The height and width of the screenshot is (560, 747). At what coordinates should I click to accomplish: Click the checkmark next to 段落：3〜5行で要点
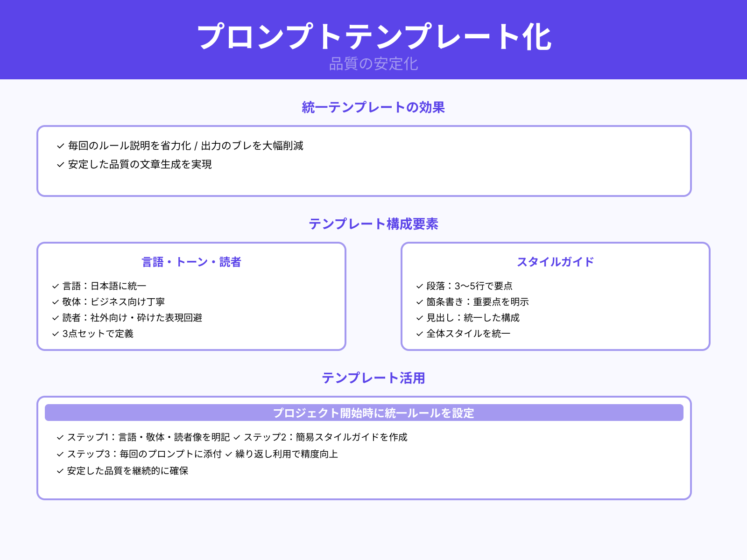[x=418, y=286]
